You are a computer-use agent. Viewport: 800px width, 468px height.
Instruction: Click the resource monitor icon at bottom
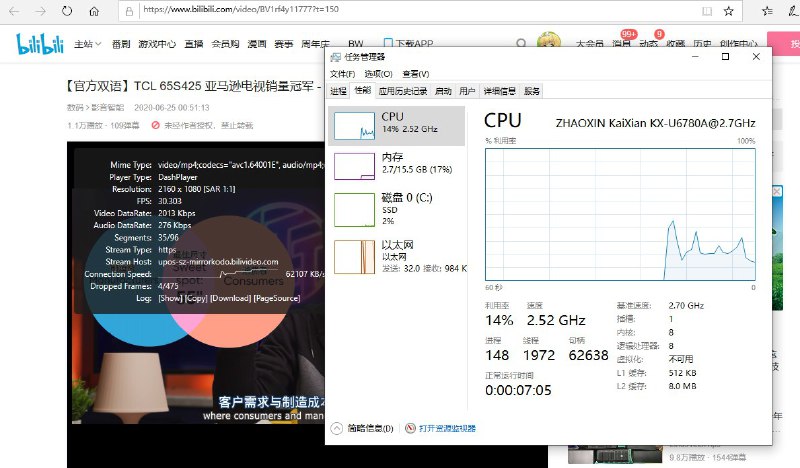(x=410, y=428)
